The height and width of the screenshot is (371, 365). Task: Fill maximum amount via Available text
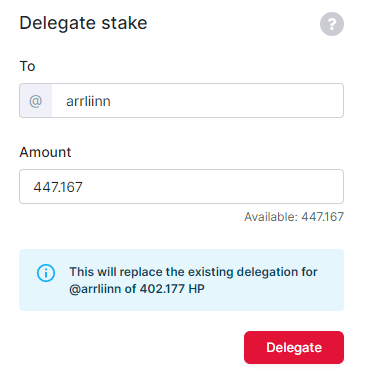pos(294,217)
